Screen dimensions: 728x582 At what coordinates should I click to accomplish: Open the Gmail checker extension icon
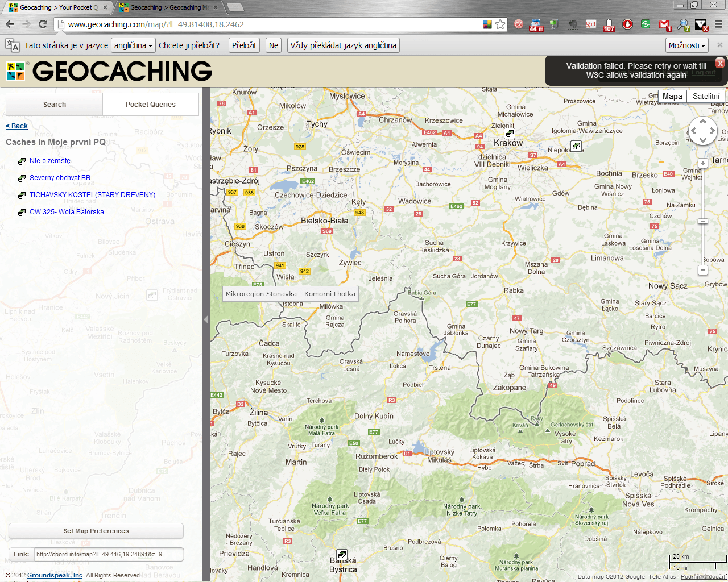[x=664, y=24]
